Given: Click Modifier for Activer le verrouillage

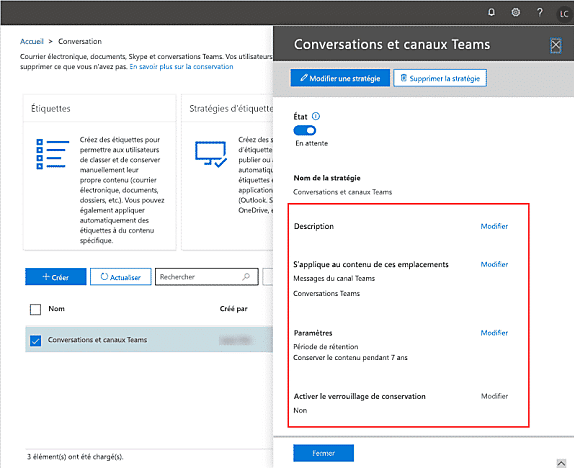Looking at the screenshot, I should [494, 396].
